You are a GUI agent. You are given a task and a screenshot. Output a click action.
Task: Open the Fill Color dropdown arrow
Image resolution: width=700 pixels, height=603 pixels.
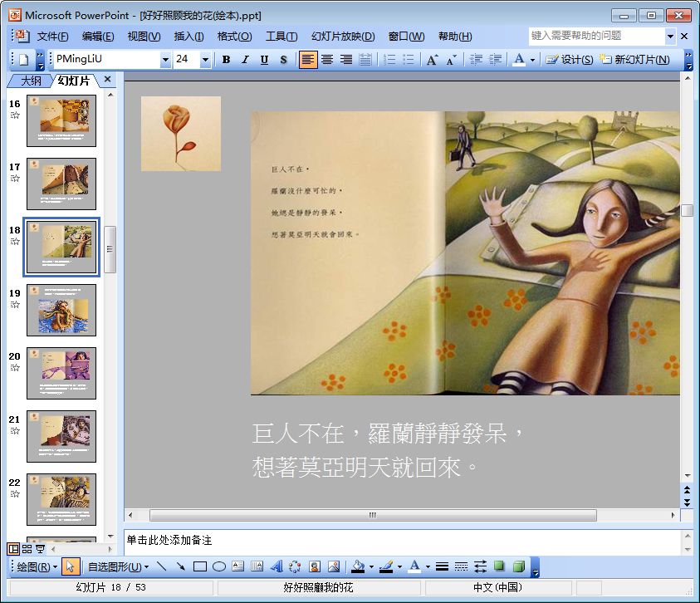[371, 566]
